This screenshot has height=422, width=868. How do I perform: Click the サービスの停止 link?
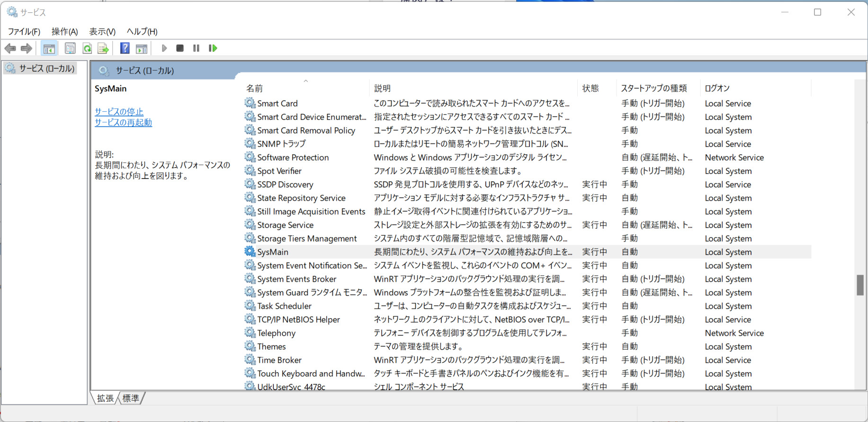pos(119,112)
